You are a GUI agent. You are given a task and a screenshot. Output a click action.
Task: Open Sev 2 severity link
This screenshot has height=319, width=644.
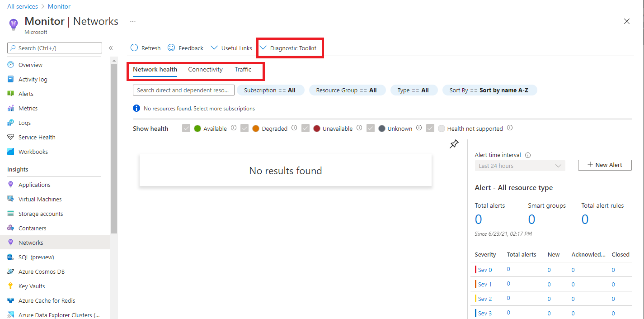[485, 299]
